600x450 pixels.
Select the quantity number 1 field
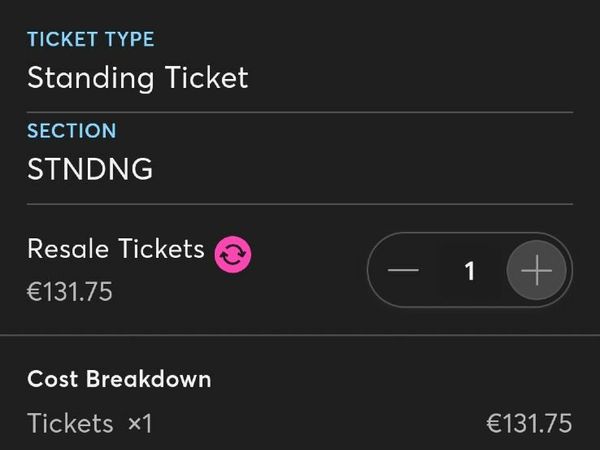470,271
